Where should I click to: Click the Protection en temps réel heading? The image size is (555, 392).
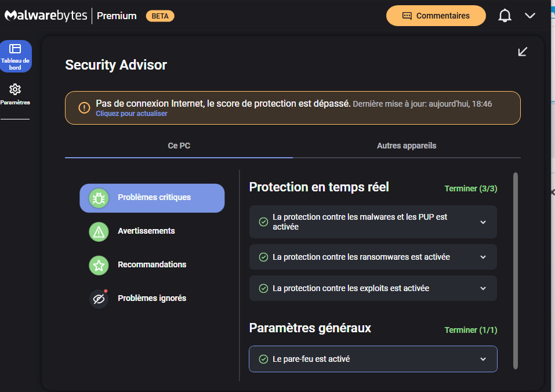(319, 187)
